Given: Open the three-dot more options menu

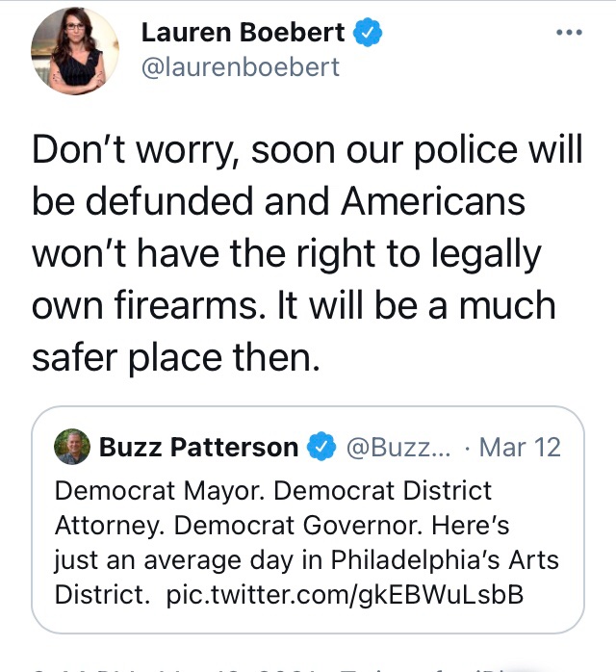Looking at the screenshot, I should tap(569, 32).
